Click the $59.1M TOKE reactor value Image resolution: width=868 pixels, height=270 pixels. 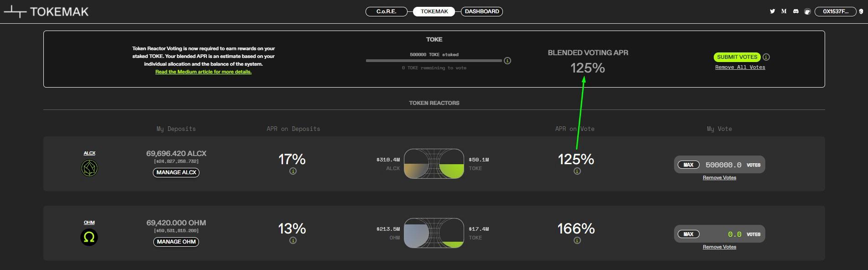pyautogui.click(x=479, y=160)
